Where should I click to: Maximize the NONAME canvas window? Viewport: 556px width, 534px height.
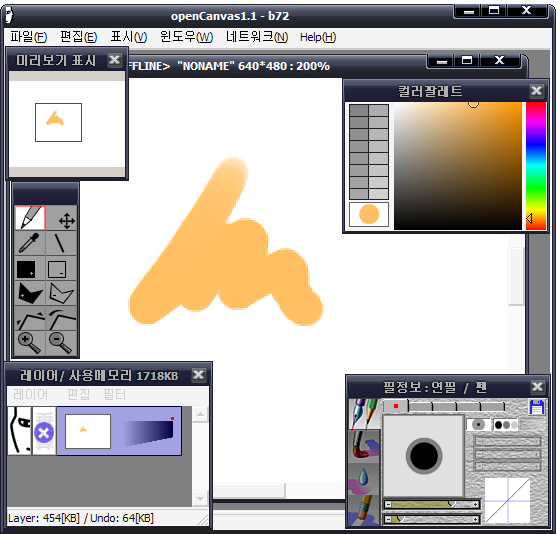coord(467,60)
